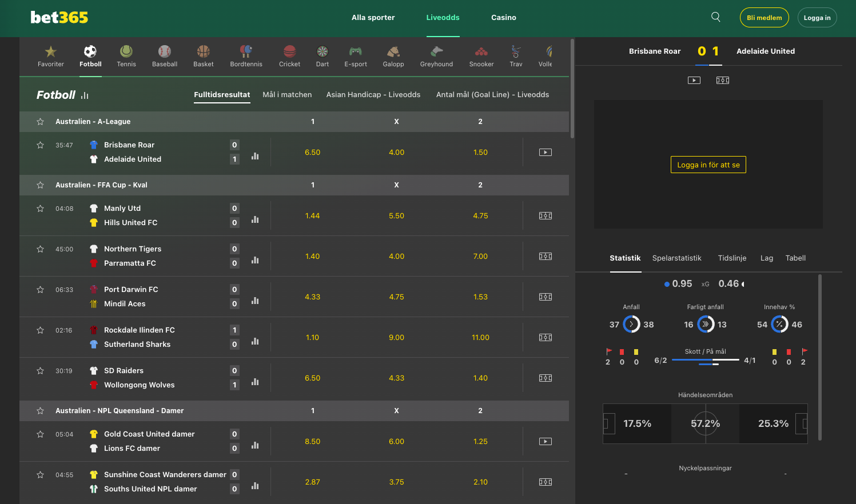Screen dimensions: 856x504
Task: Select odds 7.00 for Parramatta FC win
Action: click(x=480, y=256)
